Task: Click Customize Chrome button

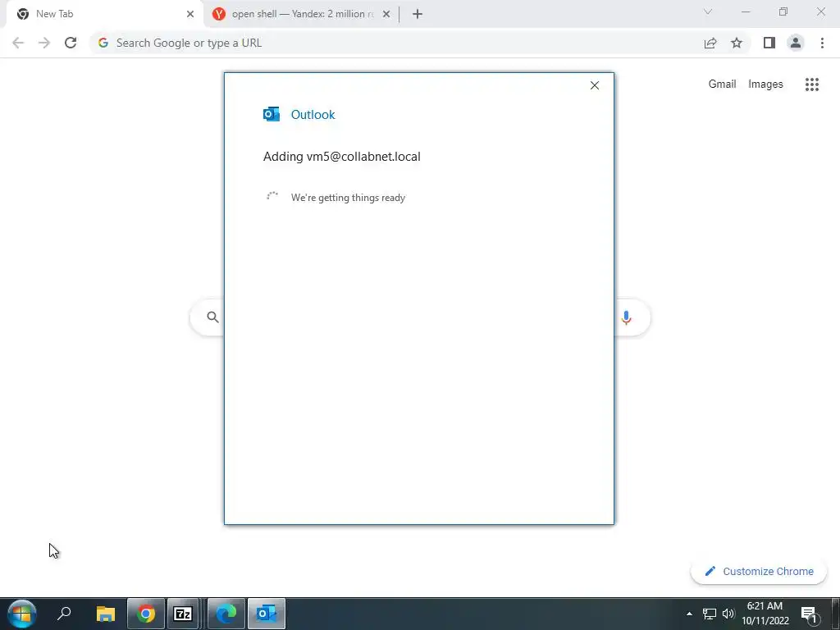Action: tap(759, 571)
